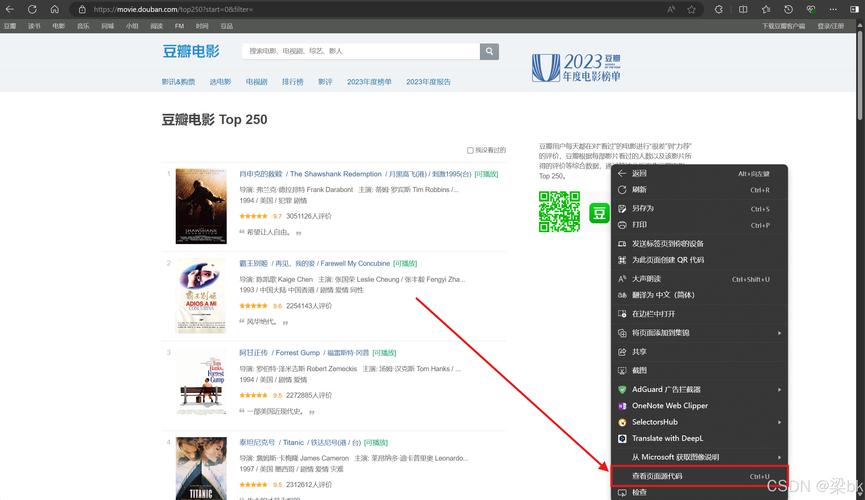Click 登录/注册 login link

pos(830,26)
